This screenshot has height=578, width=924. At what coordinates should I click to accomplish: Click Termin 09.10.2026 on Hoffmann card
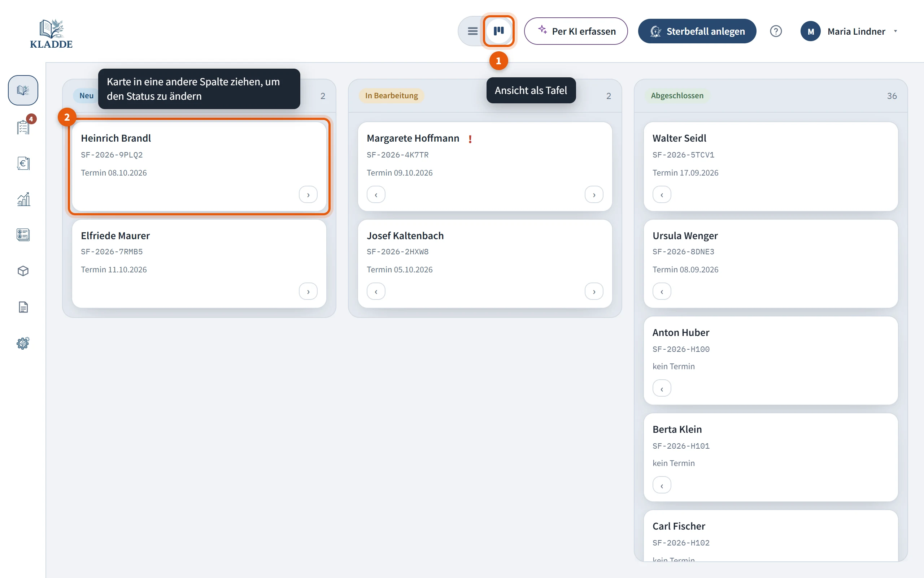click(x=400, y=173)
